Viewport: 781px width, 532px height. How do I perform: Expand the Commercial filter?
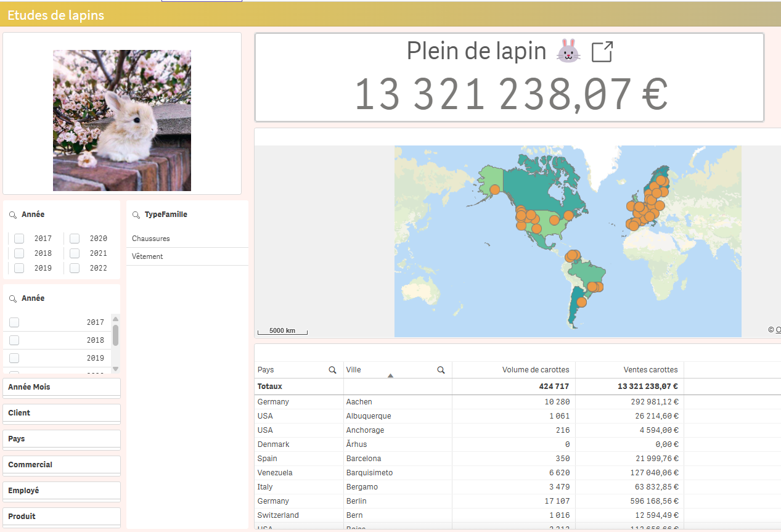coord(62,465)
